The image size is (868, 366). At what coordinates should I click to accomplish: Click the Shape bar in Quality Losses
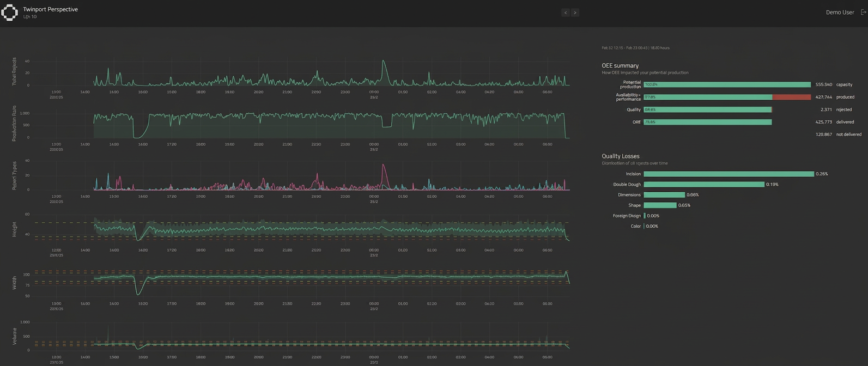click(x=660, y=205)
